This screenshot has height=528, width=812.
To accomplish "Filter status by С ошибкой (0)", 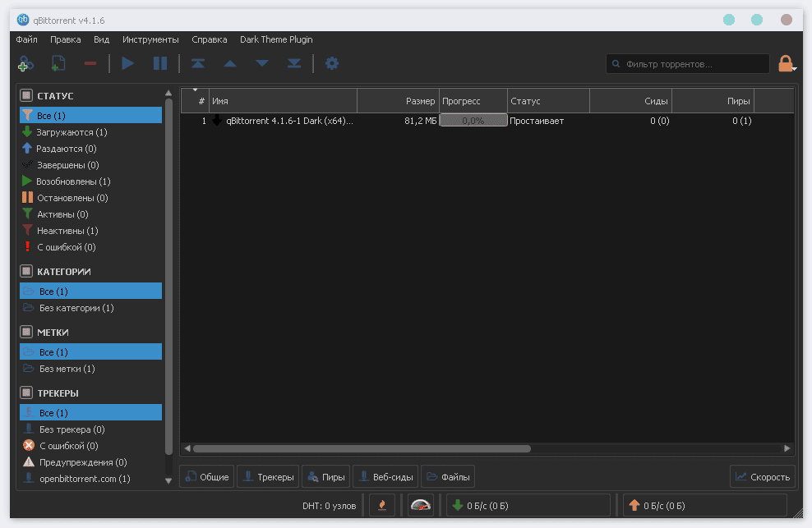I will [90, 247].
